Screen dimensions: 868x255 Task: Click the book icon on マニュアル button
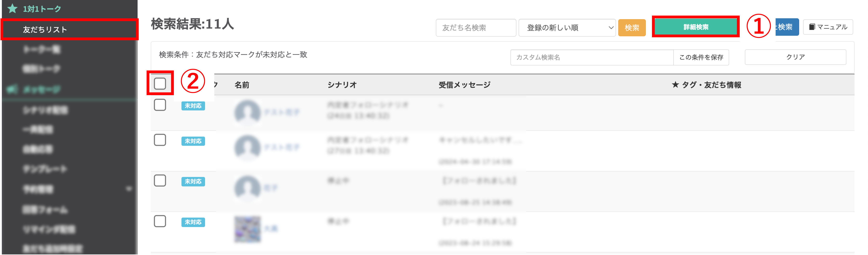(812, 27)
